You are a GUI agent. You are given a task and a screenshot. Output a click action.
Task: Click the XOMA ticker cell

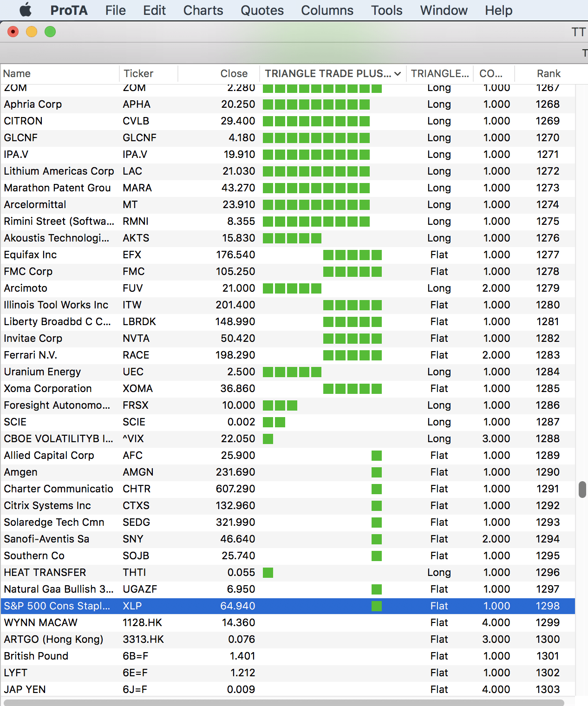click(x=137, y=388)
